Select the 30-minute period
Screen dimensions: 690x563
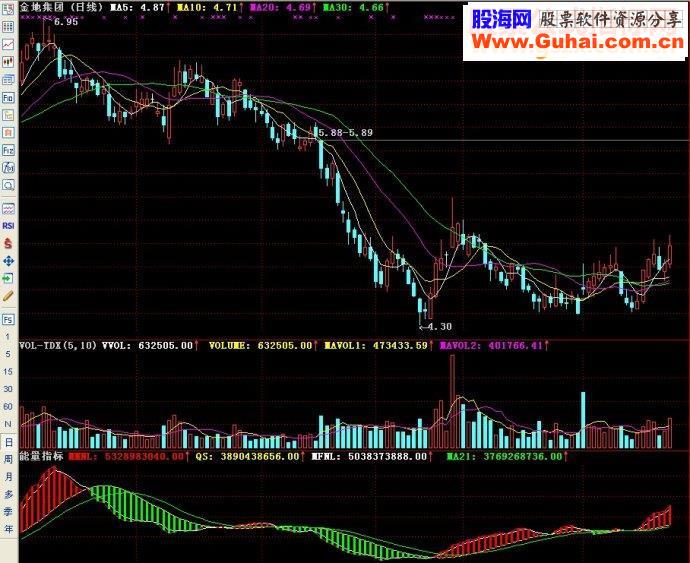point(8,389)
